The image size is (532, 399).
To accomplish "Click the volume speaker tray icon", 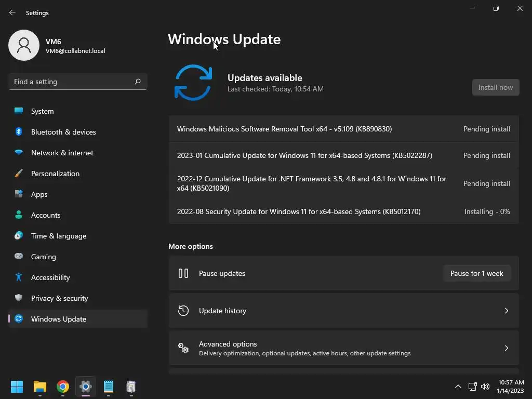I will coord(485,387).
